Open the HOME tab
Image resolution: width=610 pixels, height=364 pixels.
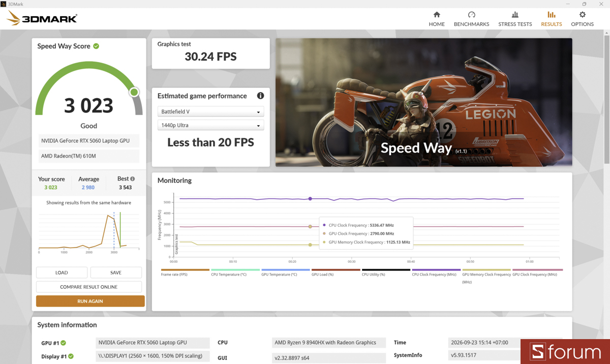(x=437, y=19)
